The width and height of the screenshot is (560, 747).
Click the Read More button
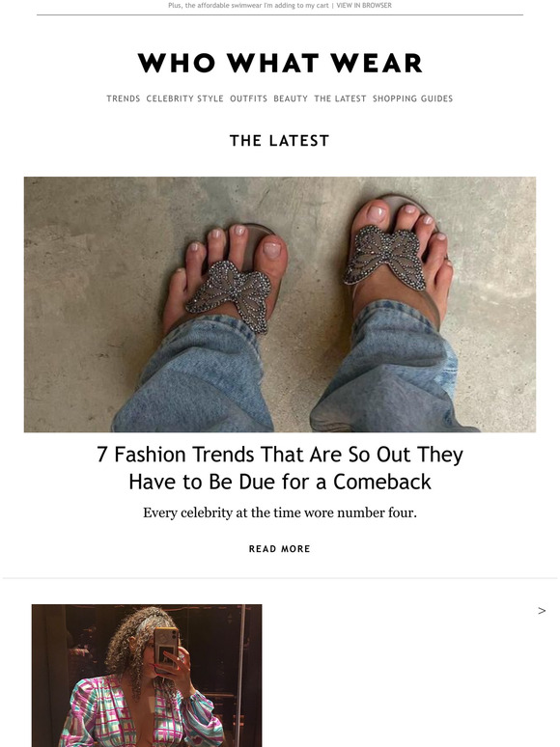click(280, 549)
